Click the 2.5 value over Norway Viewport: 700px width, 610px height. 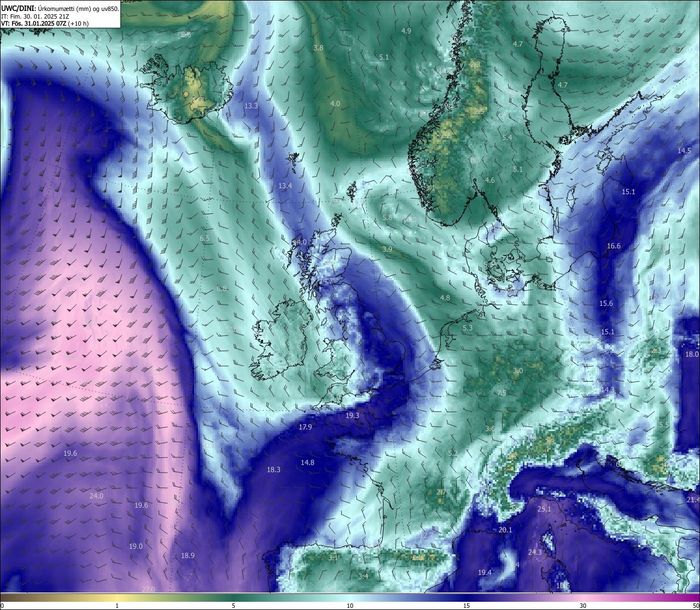pos(479,112)
